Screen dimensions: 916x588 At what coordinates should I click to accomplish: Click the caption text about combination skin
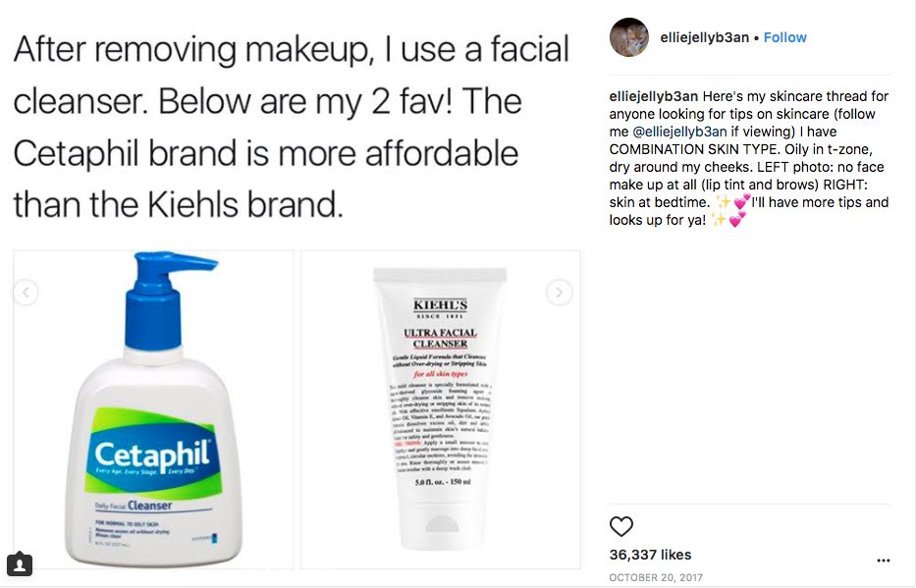pyautogui.click(x=749, y=158)
